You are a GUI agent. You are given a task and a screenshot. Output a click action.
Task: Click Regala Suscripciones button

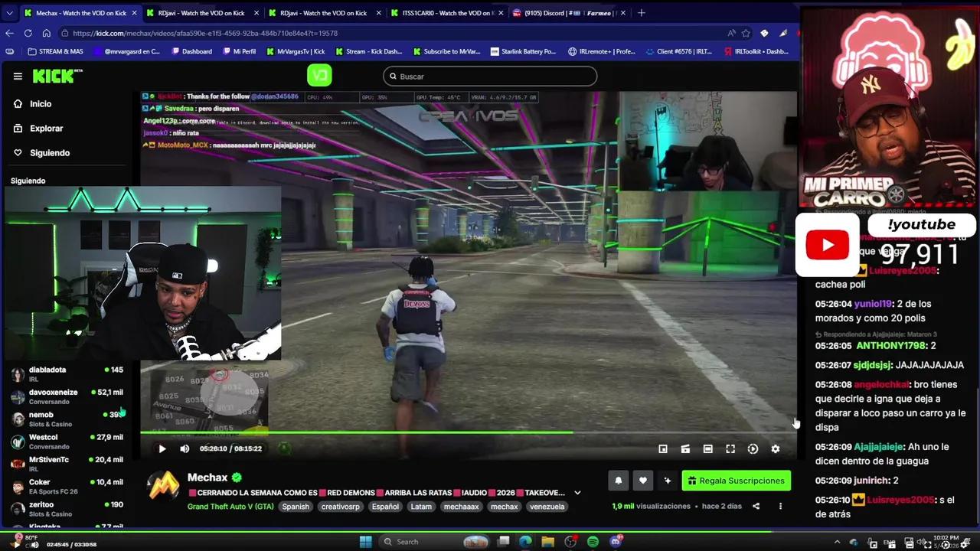(737, 481)
